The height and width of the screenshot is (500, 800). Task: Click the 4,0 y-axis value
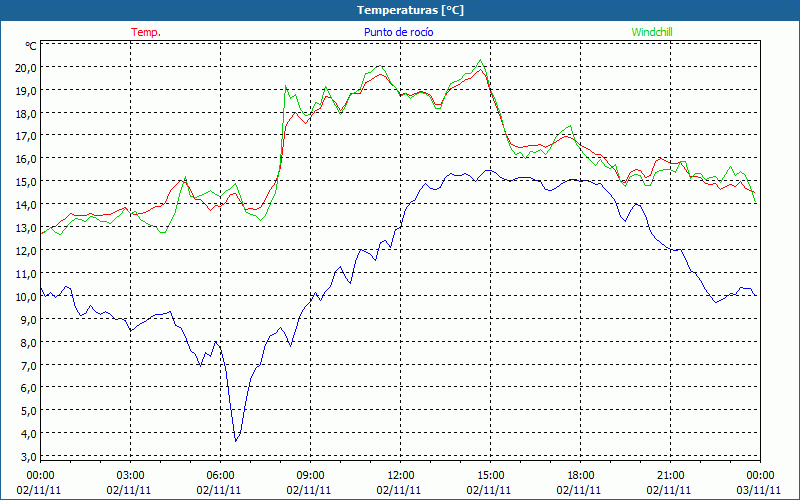coord(28,434)
